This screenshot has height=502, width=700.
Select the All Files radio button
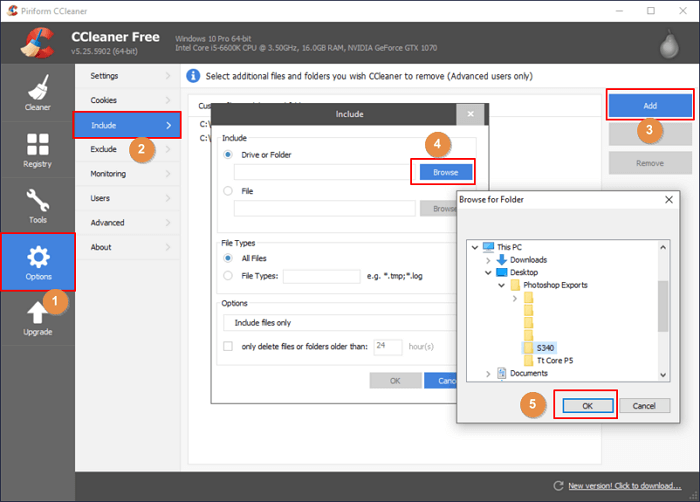coord(228,257)
